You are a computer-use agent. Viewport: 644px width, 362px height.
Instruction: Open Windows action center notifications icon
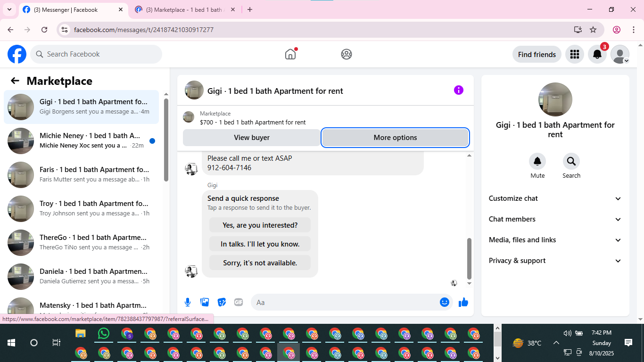(628, 343)
